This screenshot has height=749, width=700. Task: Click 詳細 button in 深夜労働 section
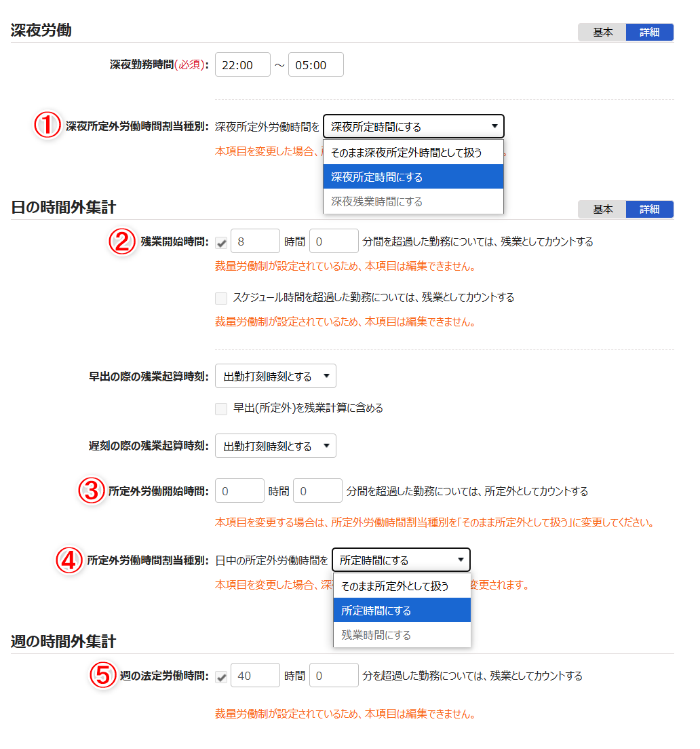pyautogui.click(x=649, y=31)
